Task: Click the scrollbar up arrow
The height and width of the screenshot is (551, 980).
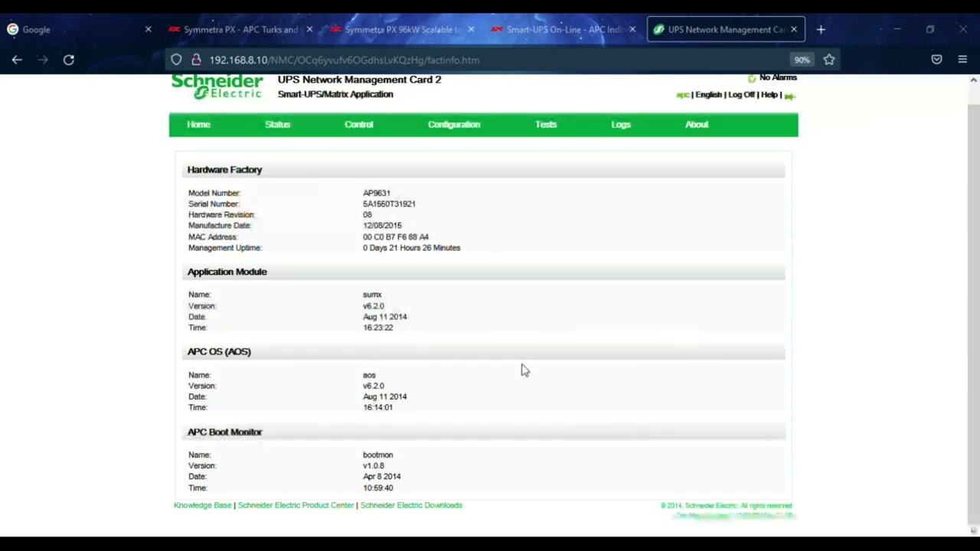Action: point(973,80)
